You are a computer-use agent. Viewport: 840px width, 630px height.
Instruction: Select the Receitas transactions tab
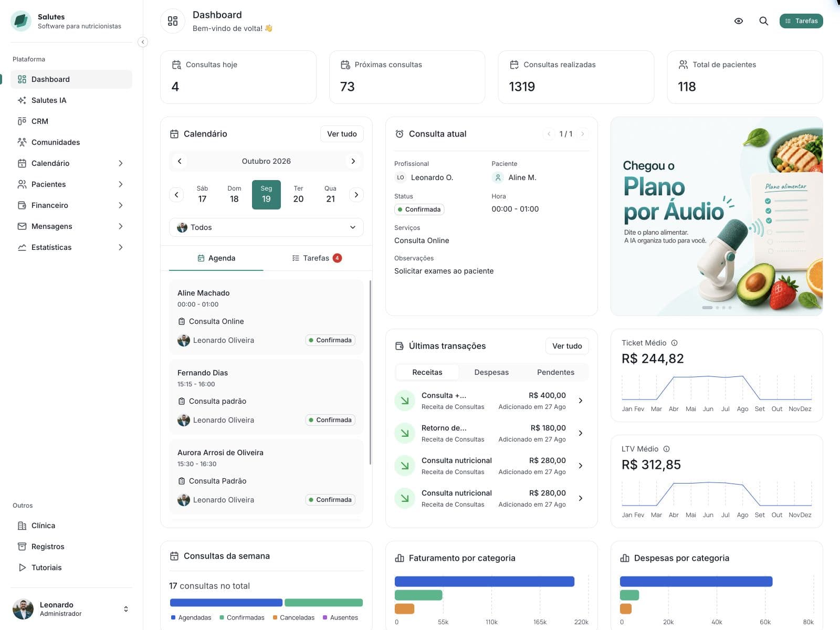click(x=427, y=372)
